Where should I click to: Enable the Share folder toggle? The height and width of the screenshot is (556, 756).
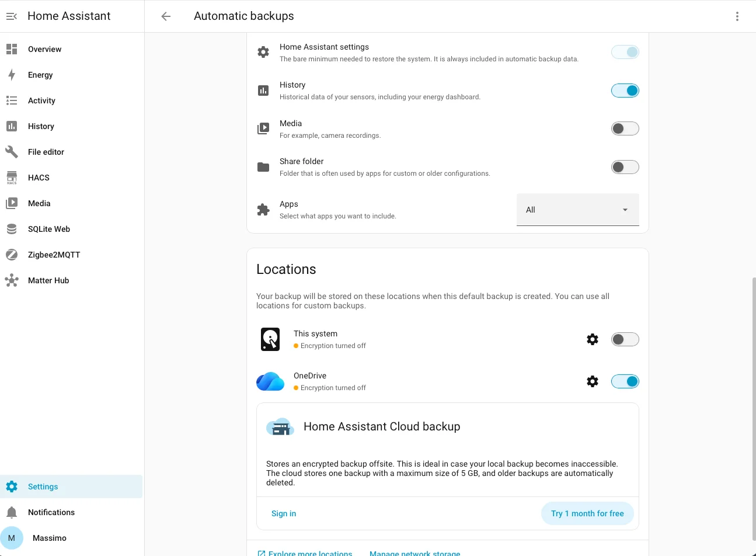(625, 167)
